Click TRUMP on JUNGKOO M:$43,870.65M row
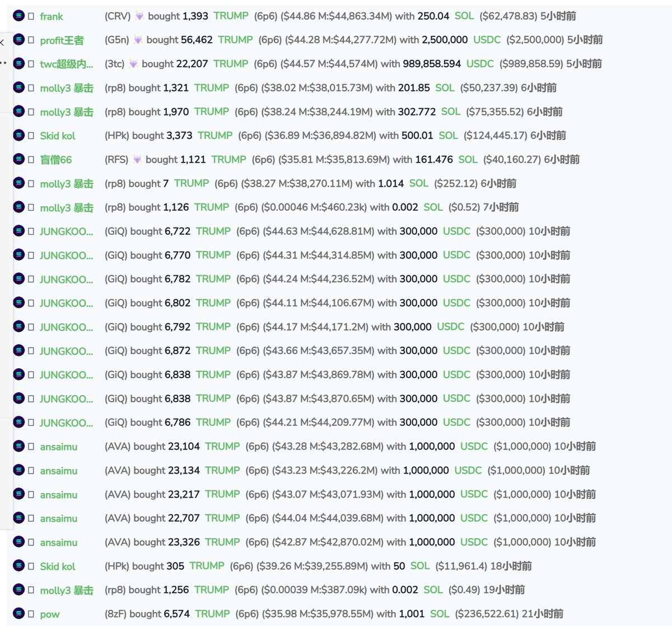This screenshot has width=672, height=626. 213,398
